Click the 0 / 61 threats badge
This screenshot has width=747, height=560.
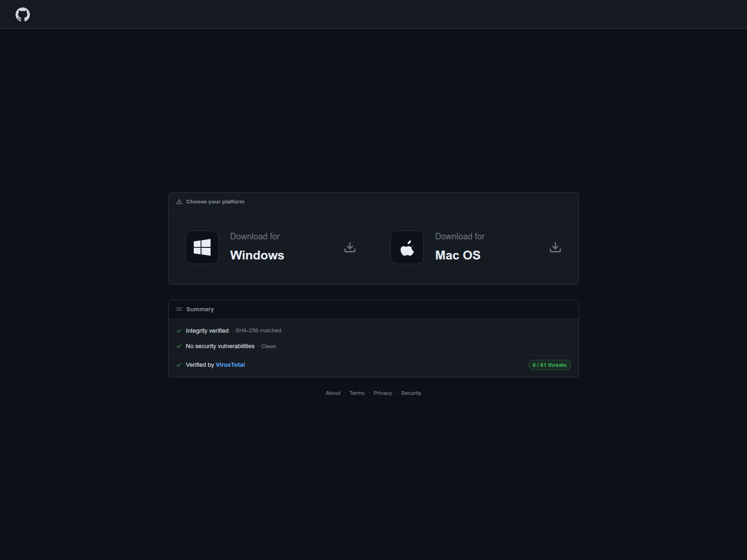549,365
